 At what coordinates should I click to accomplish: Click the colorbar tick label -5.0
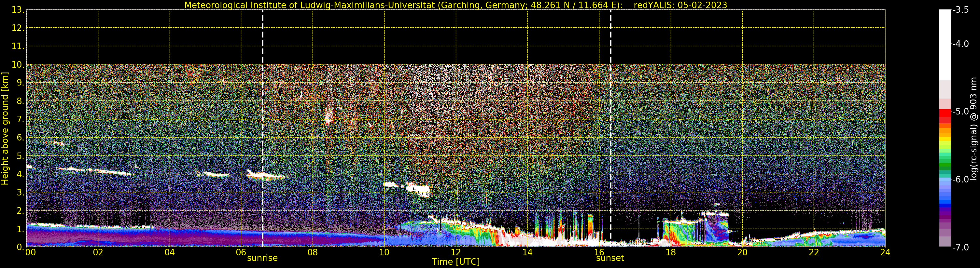tap(961, 111)
